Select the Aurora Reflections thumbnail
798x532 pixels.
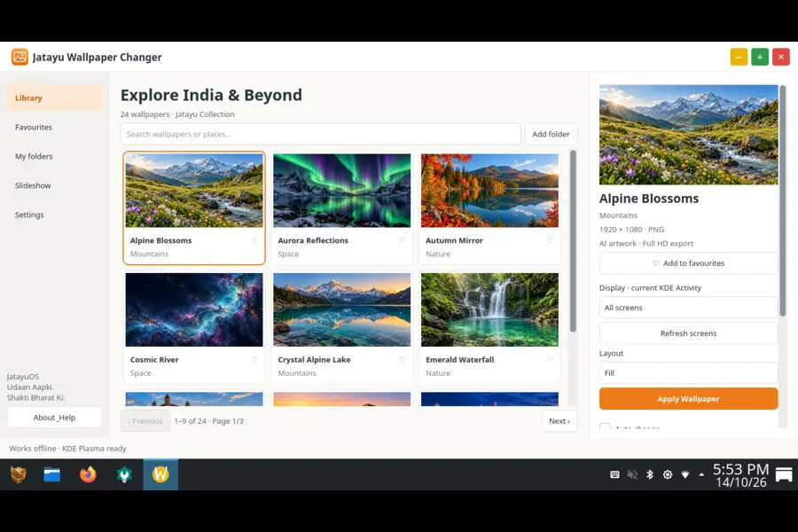(342, 191)
